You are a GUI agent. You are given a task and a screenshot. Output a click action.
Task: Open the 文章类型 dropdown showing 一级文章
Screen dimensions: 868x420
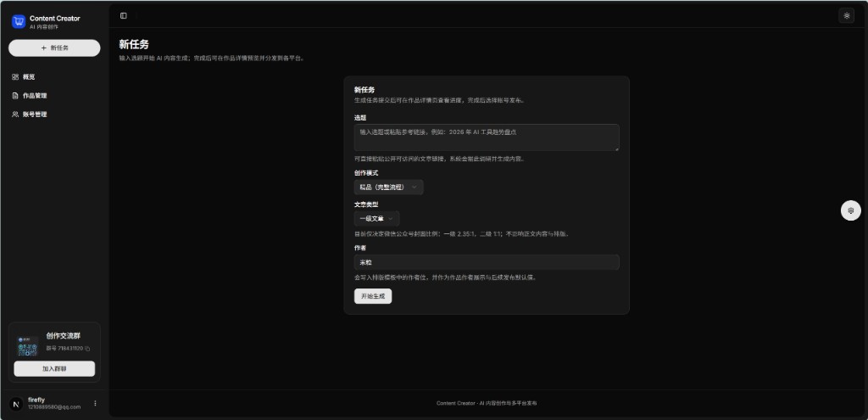[x=376, y=219]
